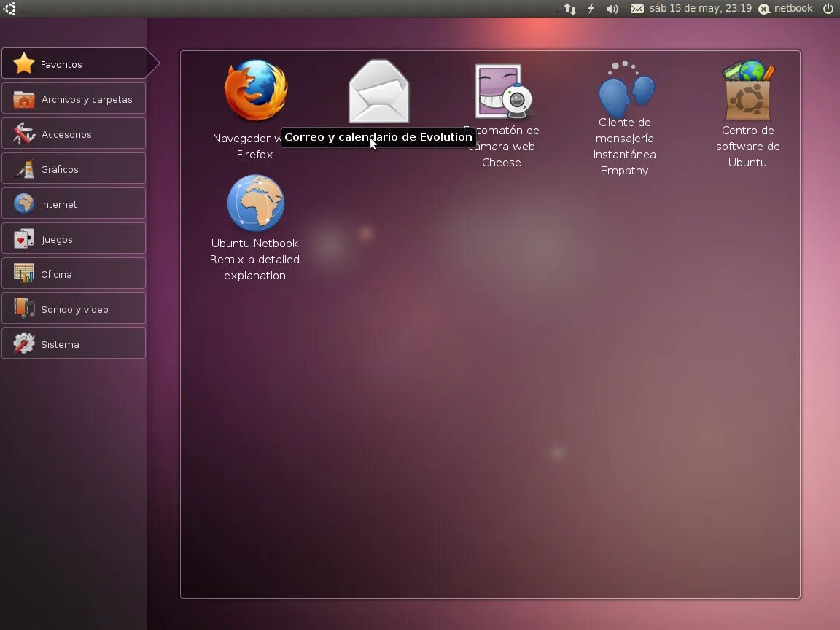Launch the Firefox web browser icon
This screenshot has width=840, height=630.
click(255, 90)
